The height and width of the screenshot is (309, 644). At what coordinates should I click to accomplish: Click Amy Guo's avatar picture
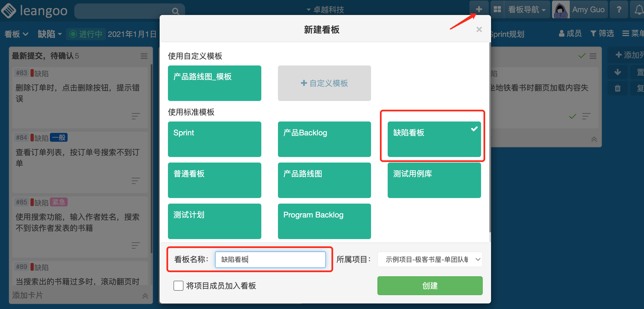point(561,10)
